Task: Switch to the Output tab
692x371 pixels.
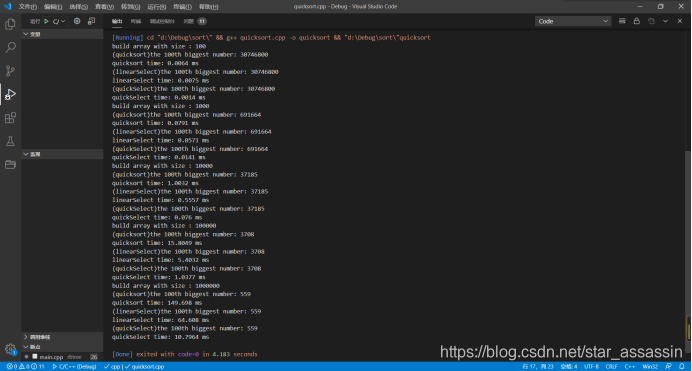Action: coord(117,21)
